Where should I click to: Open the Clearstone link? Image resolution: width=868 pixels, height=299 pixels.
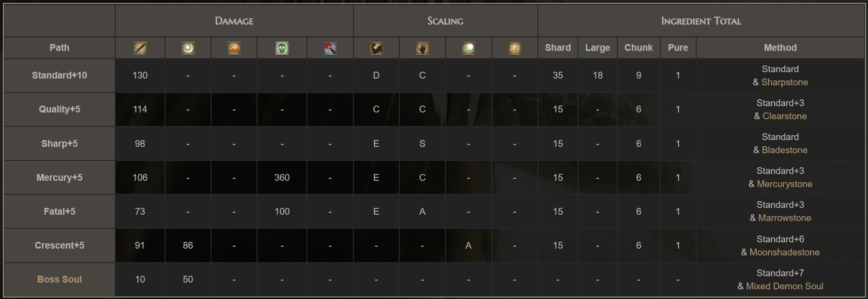point(784,116)
